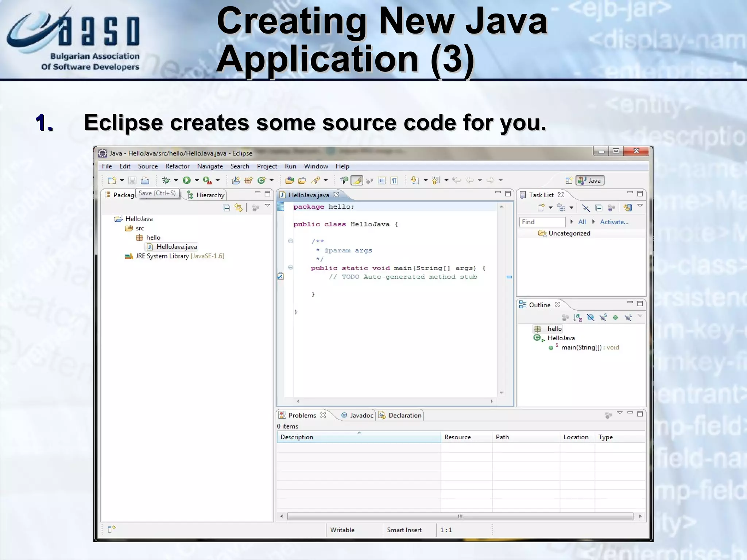747x560 pixels.
Task: Open the Source menu
Action: [x=148, y=166]
